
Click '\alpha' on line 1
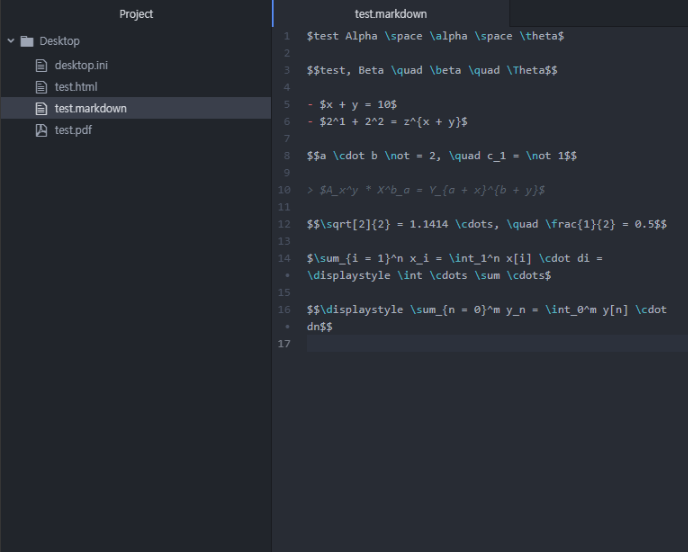pos(448,36)
